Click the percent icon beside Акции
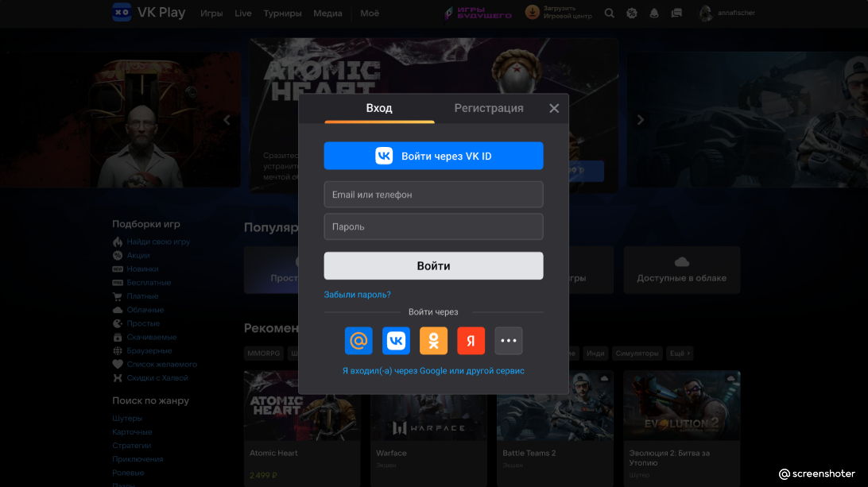 pyautogui.click(x=118, y=255)
